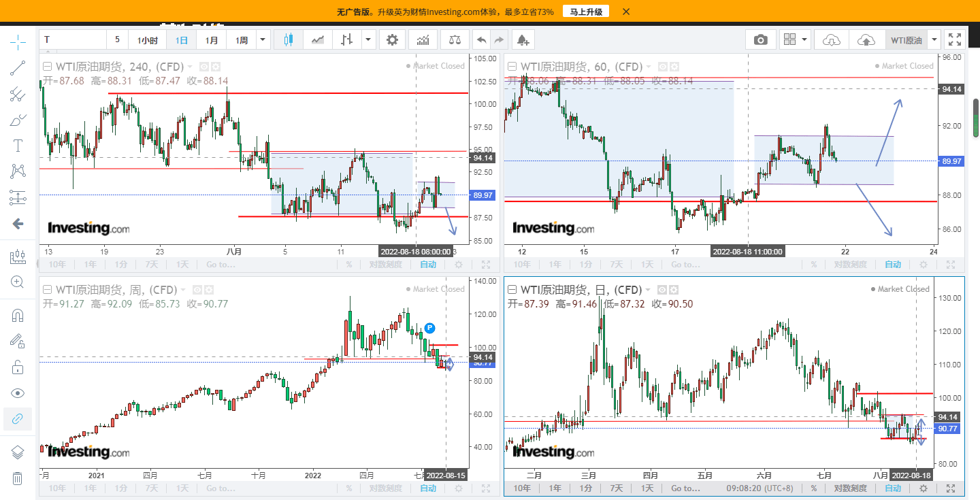The image size is (980, 500).
Task: Click 马上升级 upgrade button
Action: tap(586, 12)
